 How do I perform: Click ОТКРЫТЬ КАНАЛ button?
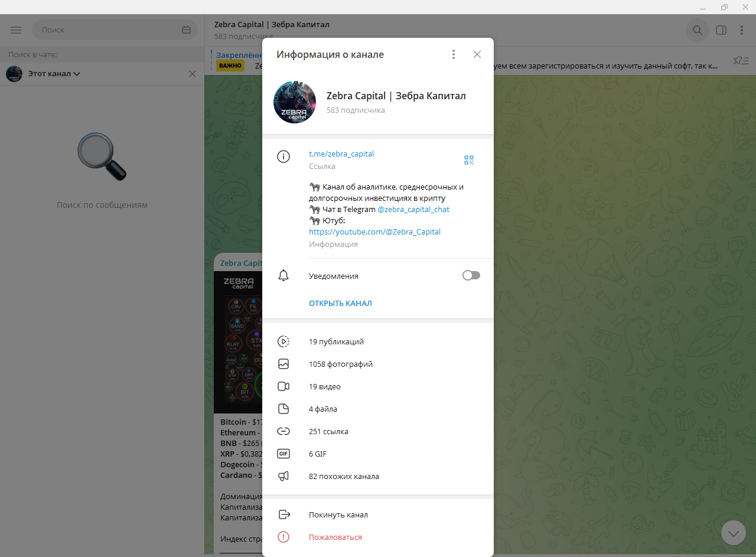(x=340, y=303)
